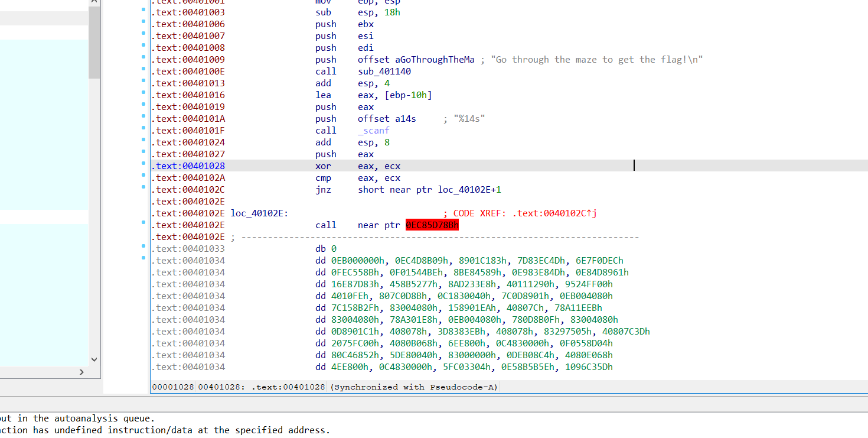
Task: Click data value 4080E068h
Action: click(x=589, y=355)
